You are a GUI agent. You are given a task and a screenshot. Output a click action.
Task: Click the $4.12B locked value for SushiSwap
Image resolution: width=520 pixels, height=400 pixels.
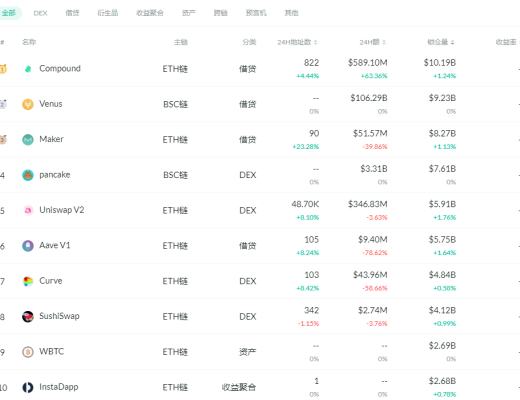[x=442, y=310]
